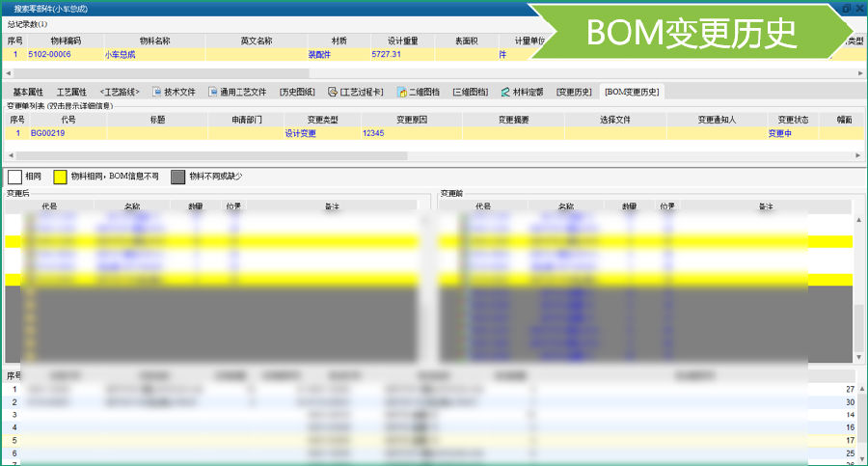Click scroll-left arrow of parts table

point(9,73)
